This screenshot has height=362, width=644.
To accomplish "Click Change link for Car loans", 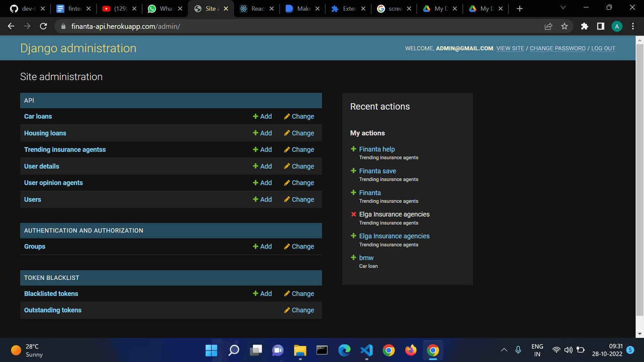I will [299, 116].
